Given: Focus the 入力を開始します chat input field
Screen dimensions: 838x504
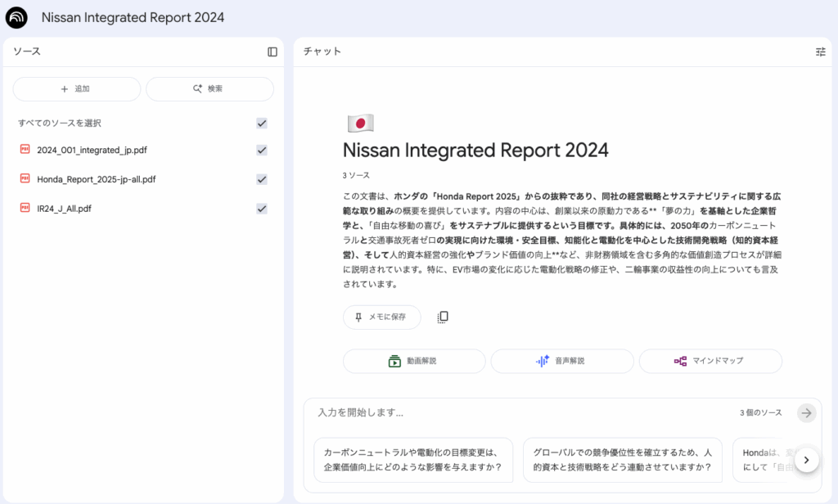Looking at the screenshot, I should pyautogui.click(x=524, y=413).
